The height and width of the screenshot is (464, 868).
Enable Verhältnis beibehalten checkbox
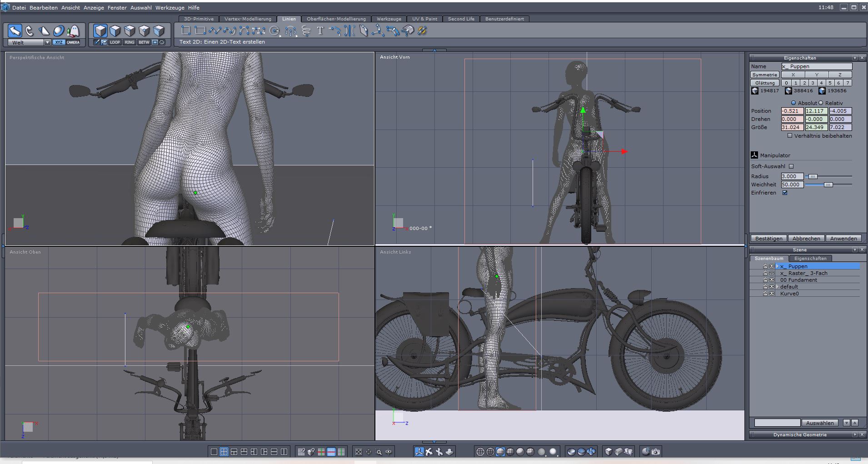(x=790, y=135)
